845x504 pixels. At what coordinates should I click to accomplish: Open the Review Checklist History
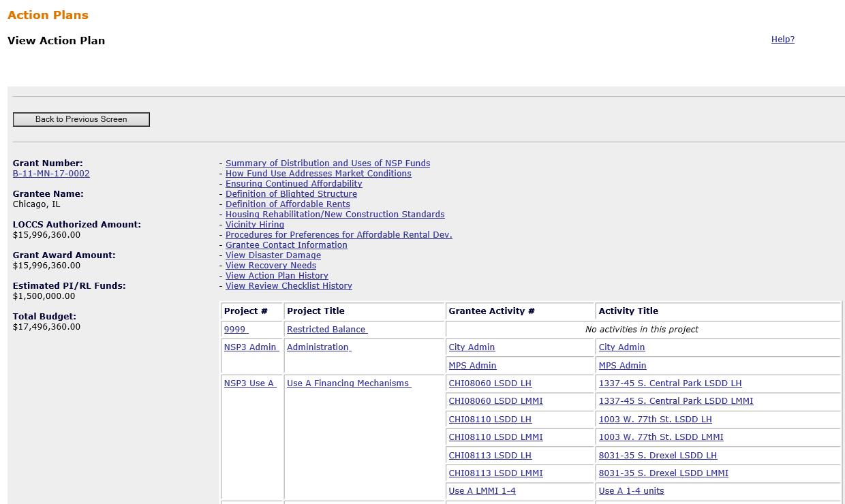[288, 285]
